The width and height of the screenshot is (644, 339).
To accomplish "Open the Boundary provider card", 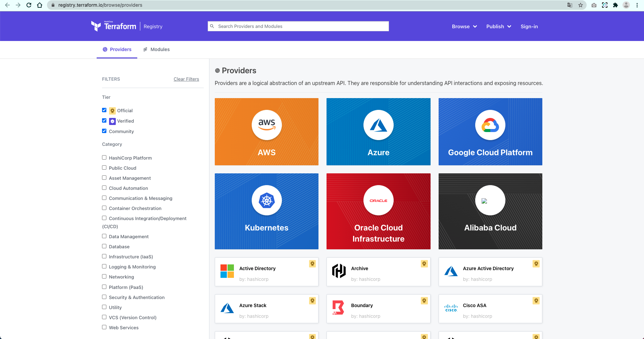I will tap(378, 309).
